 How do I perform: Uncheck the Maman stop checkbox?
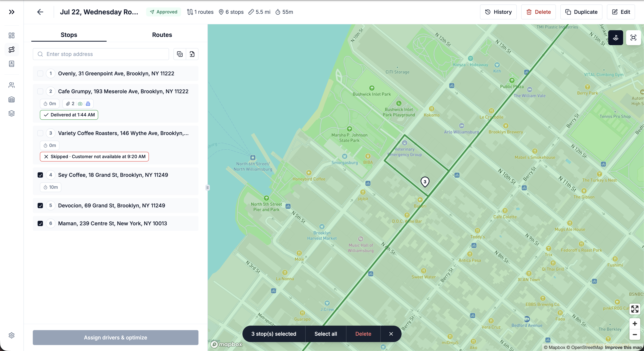[40, 223]
